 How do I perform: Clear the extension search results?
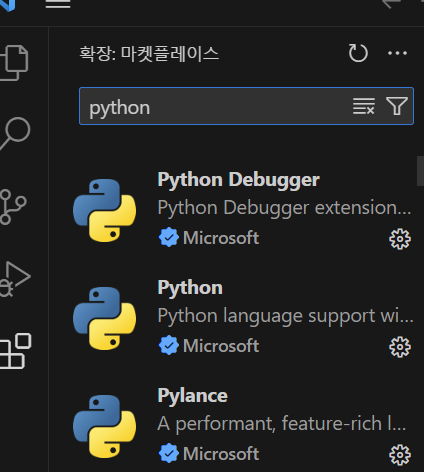[364, 106]
